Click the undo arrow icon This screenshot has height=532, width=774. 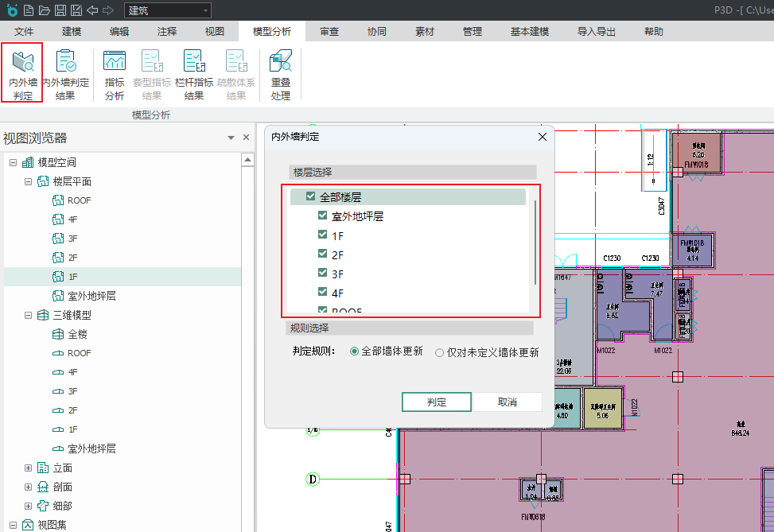(91, 10)
